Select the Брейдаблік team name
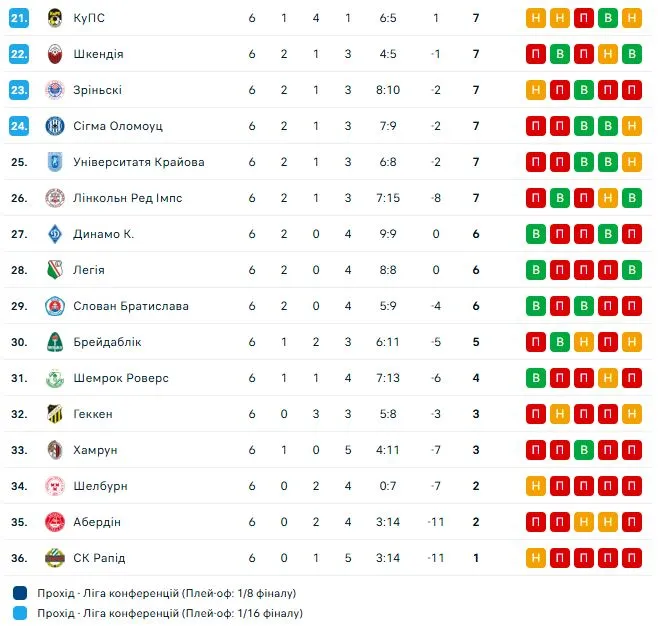 tap(107, 342)
